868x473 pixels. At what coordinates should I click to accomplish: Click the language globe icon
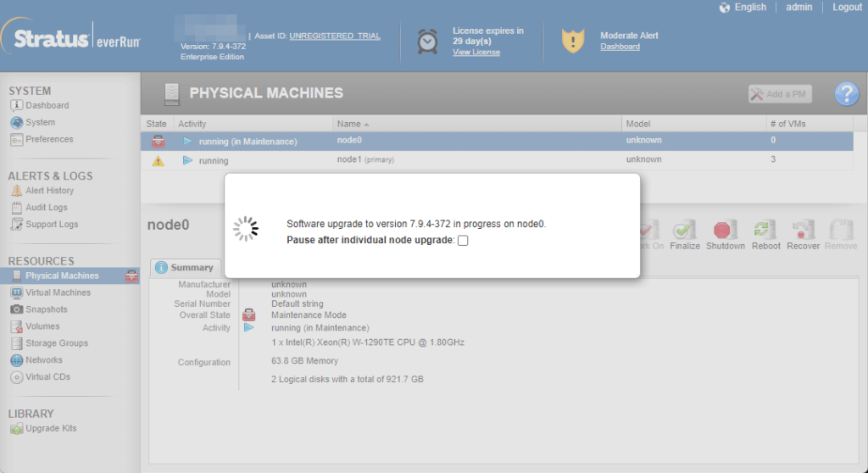pyautogui.click(x=724, y=7)
